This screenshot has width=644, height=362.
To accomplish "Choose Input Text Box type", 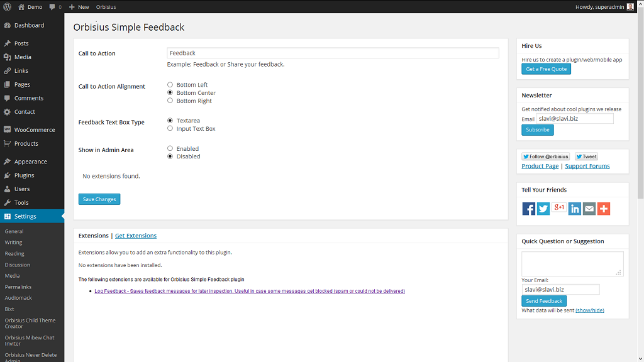I will pyautogui.click(x=170, y=128).
